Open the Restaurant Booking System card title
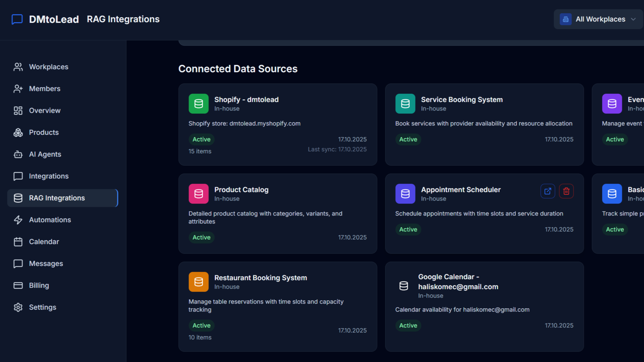This screenshot has height=362, width=644. tap(260, 278)
